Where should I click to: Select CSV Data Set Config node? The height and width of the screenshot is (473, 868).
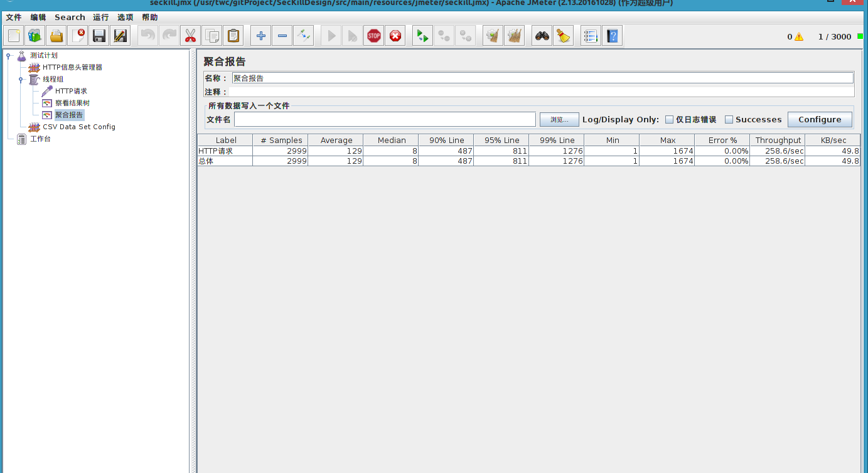[x=79, y=127]
